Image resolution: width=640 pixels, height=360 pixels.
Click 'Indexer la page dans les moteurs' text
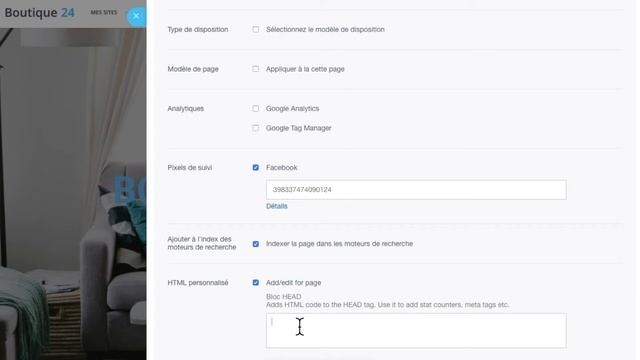[x=340, y=244]
